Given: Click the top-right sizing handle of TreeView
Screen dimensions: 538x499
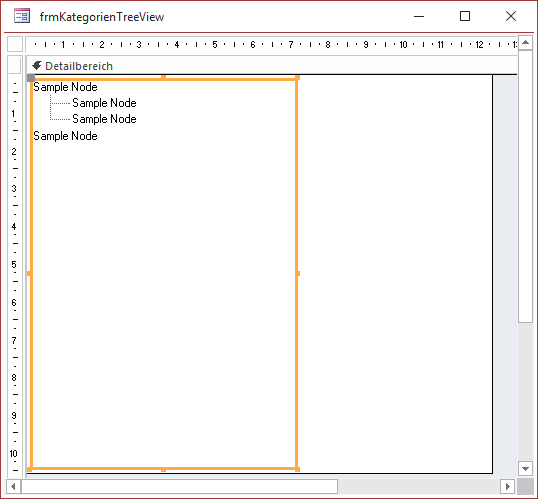Looking at the screenshot, I should pos(297,78).
